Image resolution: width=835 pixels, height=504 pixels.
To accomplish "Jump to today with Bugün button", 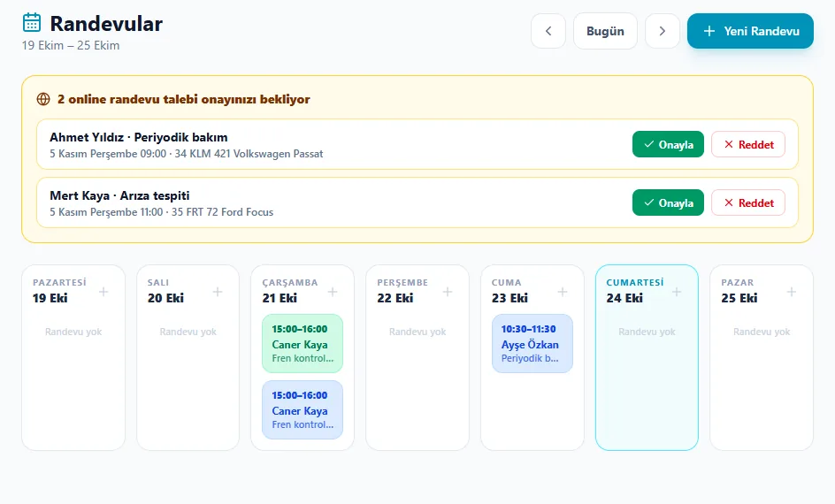I will [605, 31].
